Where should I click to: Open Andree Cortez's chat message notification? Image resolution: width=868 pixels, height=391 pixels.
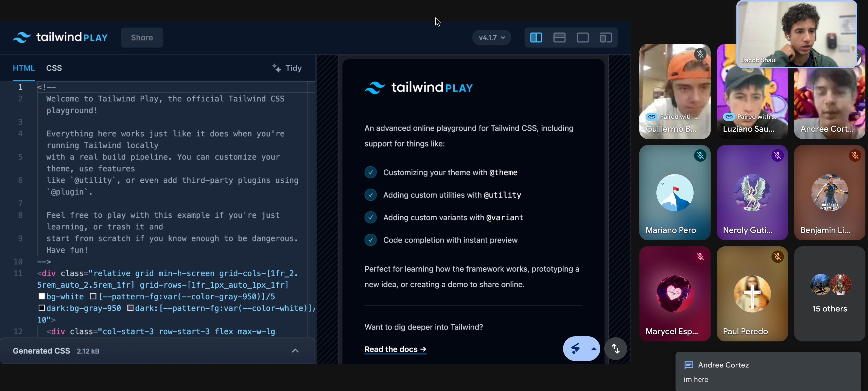coord(768,371)
